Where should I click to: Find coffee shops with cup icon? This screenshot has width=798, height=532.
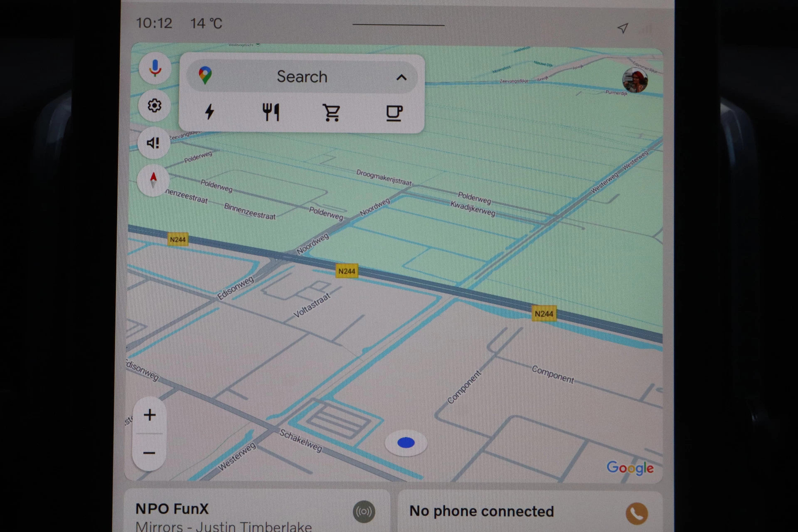pos(394,113)
